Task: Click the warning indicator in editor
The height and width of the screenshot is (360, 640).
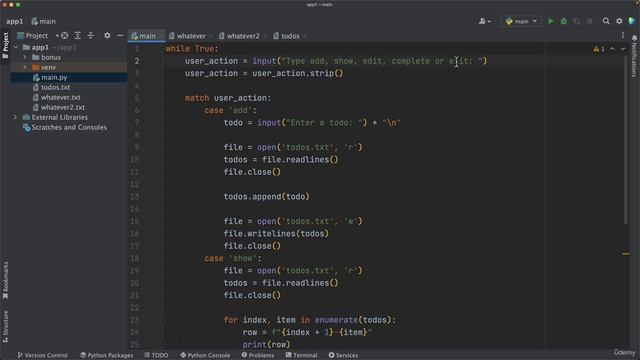Action: coord(599,49)
